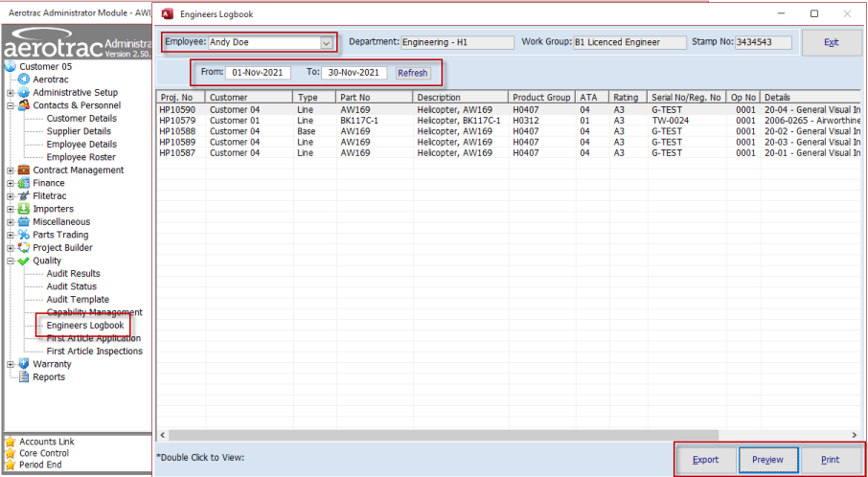This screenshot has height=477, width=868.
Task: Click the Reports document icon
Action: pyautogui.click(x=23, y=376)
